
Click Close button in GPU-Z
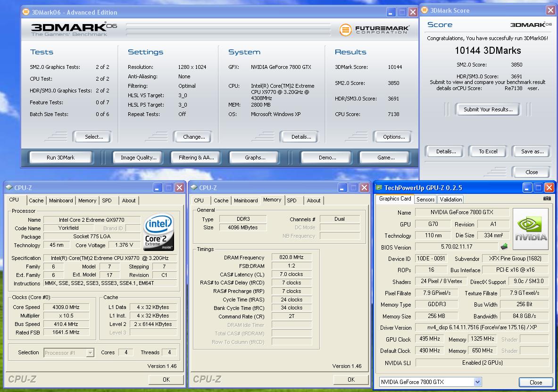coord(535,383)
